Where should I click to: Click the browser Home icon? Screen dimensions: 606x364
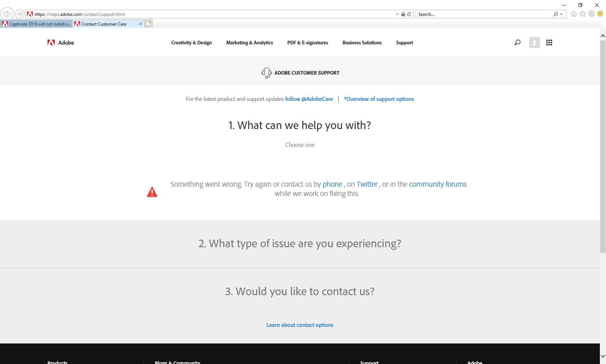[574, 14]
